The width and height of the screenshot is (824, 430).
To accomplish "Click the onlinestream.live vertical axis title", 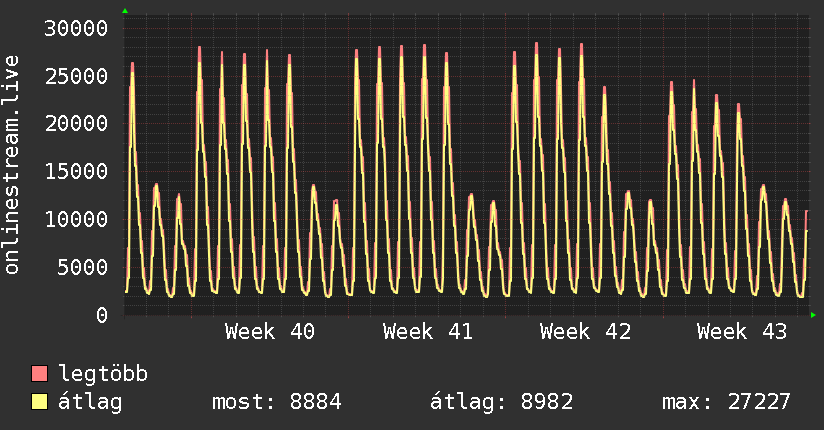I will coord(12,165).
